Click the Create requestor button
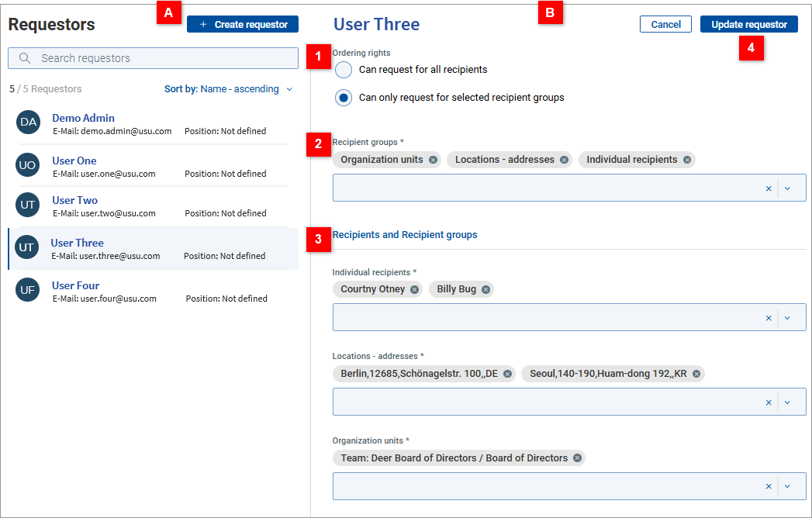The width and height of the screenshot is (812, 518). [243, 25]
